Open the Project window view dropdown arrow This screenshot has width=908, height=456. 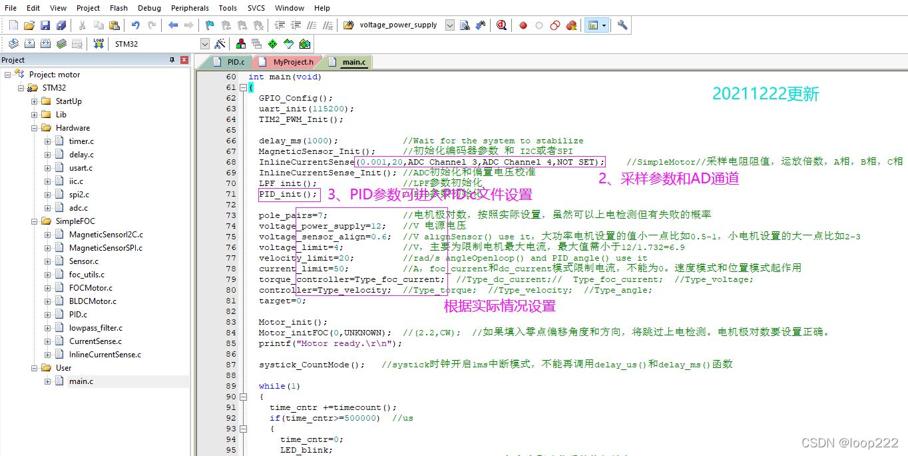point(604,25)
